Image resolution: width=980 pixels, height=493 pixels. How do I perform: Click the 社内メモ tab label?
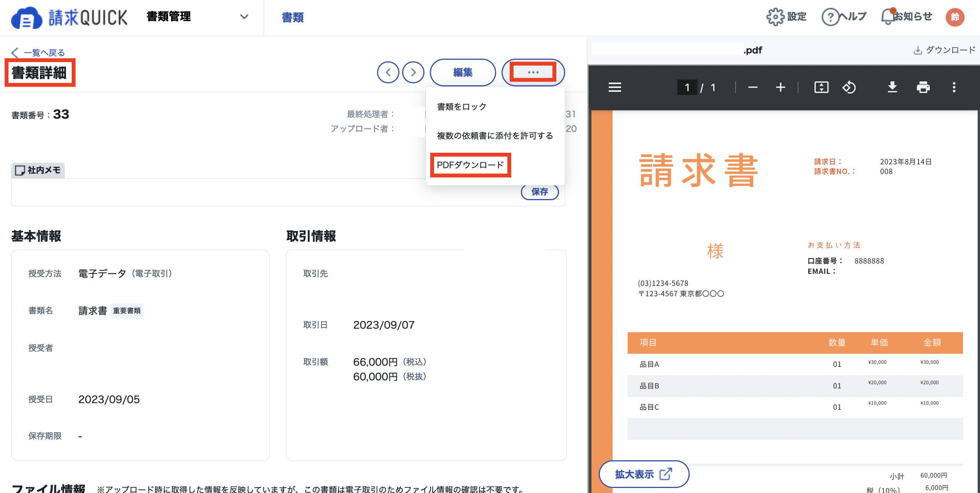point(38,170)
